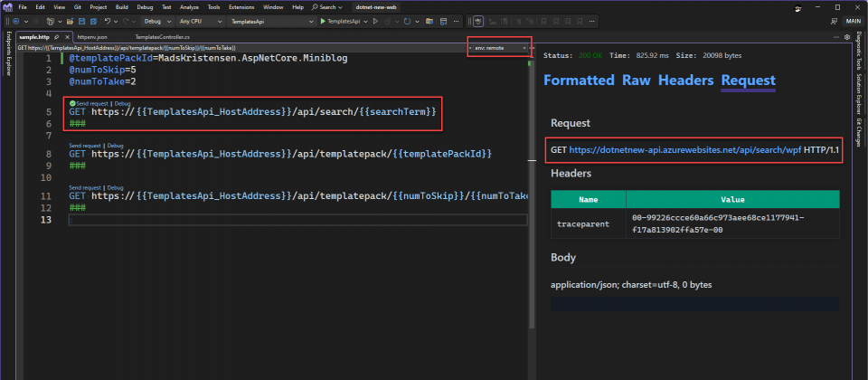Click the second toolbar overflow ellipsis

[x=591, y=21]
